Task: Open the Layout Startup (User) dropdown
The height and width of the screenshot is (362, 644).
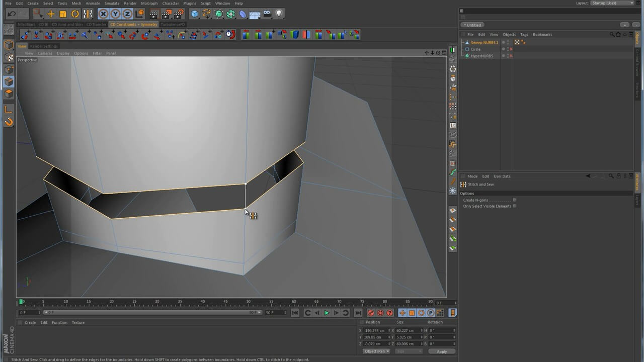Action: pos(612,3)
